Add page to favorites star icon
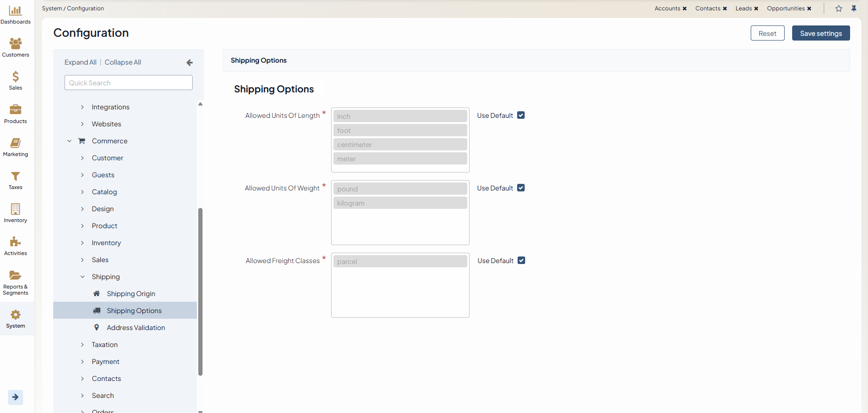 pyautogui.click(x=839, y=8)
